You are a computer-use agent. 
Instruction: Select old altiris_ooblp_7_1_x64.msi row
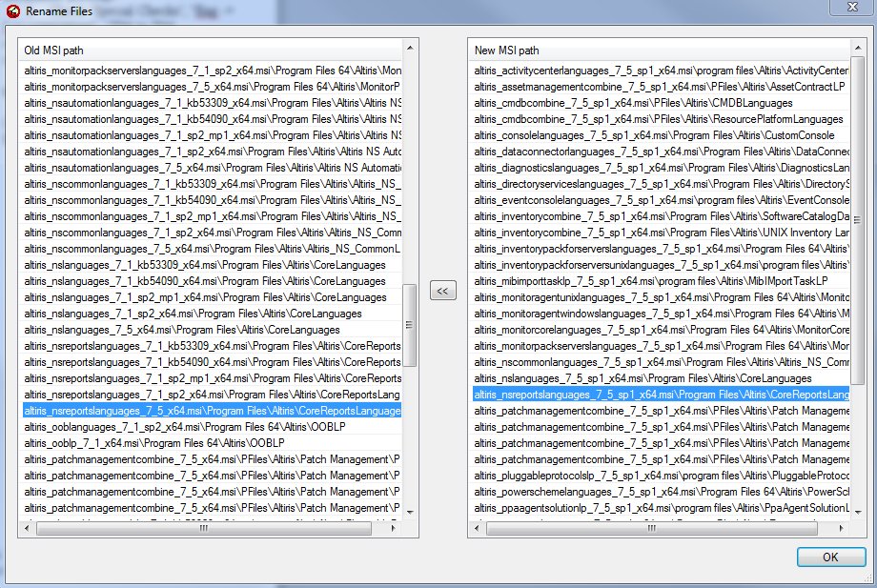212,443
